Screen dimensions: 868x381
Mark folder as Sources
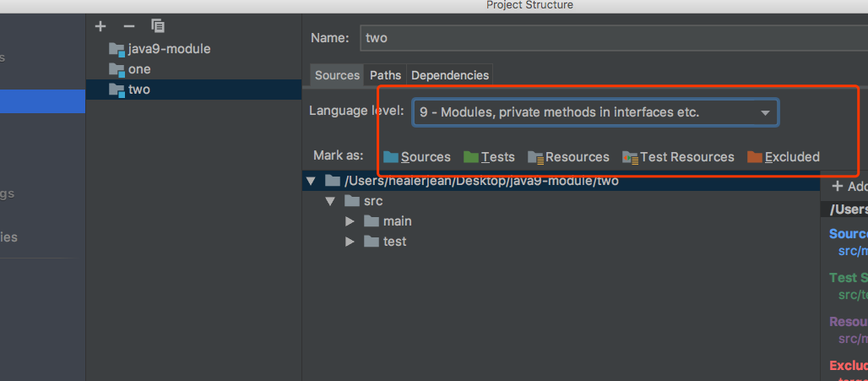point(417,157)
